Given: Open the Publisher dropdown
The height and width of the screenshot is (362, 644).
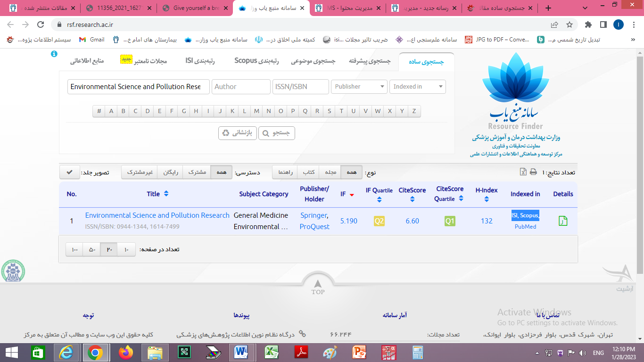Looking at the screenshot, I should click(359, 87).
